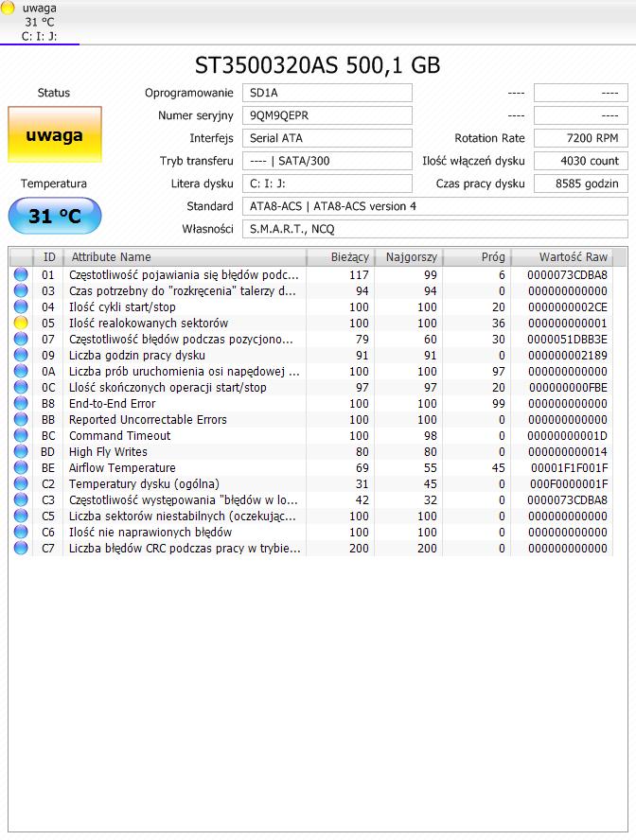This screenshot has width=636, height=840.
Task: Select the Ilość cykli start/stop row
Action: click(x=311, y=307)
